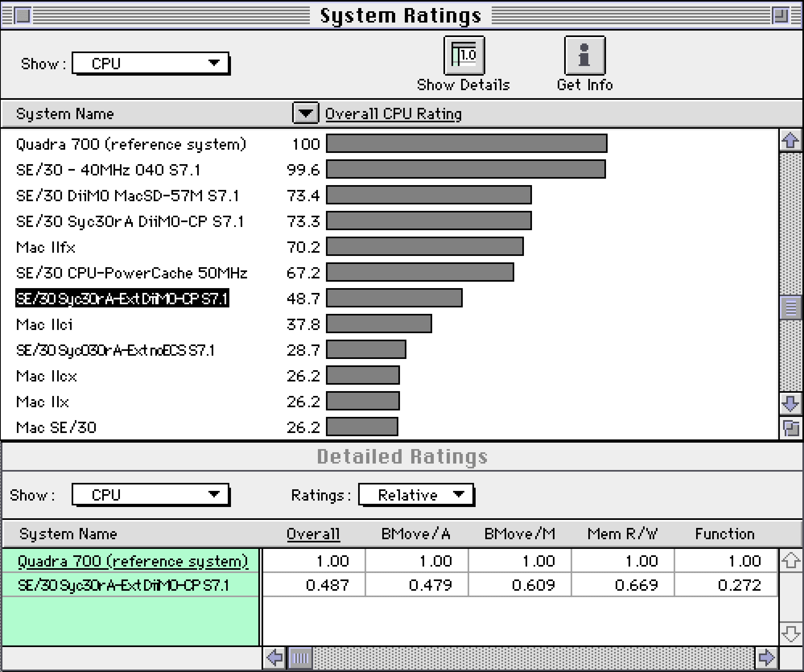Image resolution: width=804 pixels, height=672 pixels.
Task: Click the 0.479 BMove/A cell
Action: pos(417,585)
